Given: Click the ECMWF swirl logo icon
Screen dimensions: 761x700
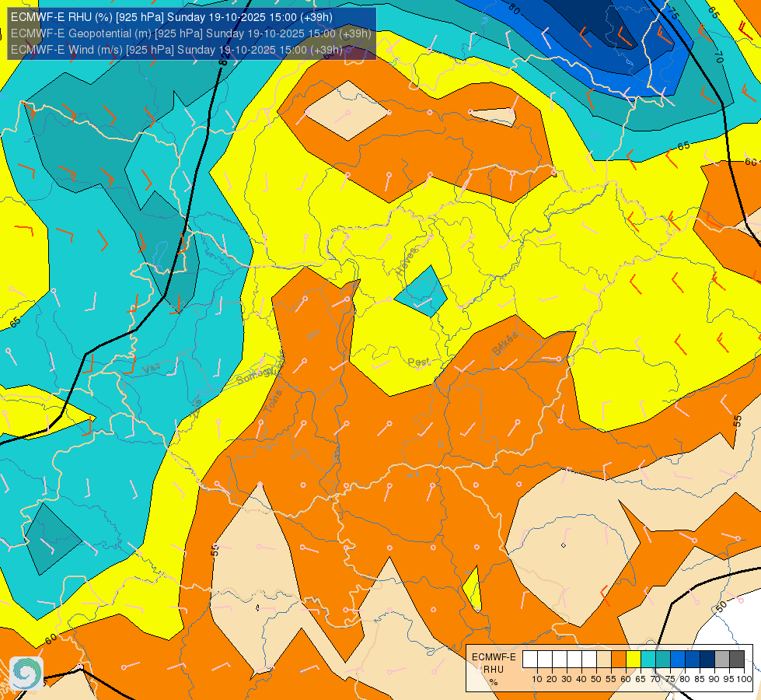Looking at the screenshot, I should click(x=26, y=674).
